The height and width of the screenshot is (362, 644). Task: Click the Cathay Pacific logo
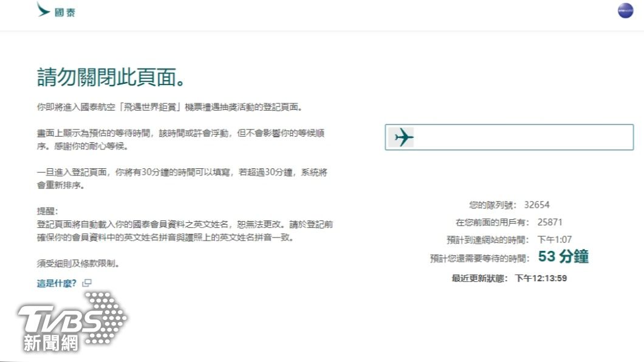(56, 10)
